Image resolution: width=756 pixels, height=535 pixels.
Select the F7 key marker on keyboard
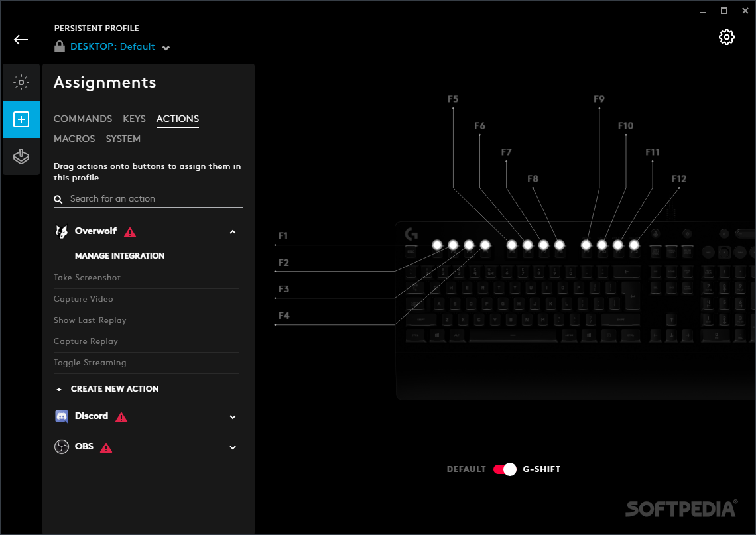(543, 245)
